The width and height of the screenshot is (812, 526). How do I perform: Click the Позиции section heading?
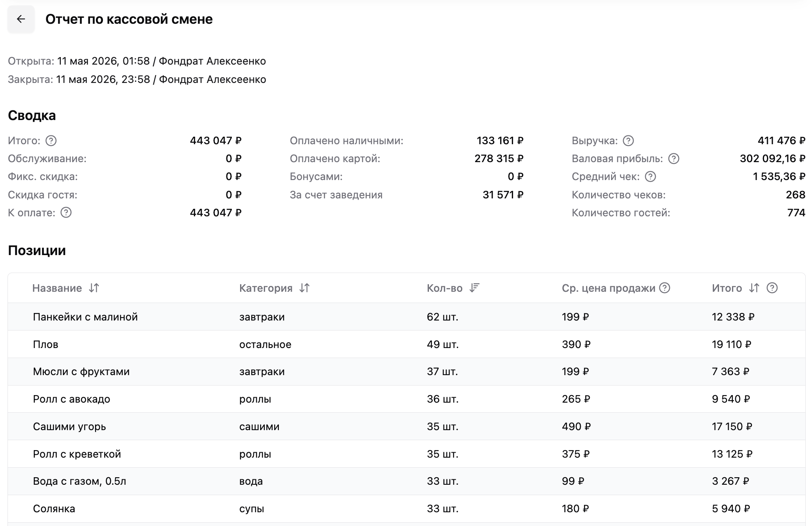[x=37, y=250]
